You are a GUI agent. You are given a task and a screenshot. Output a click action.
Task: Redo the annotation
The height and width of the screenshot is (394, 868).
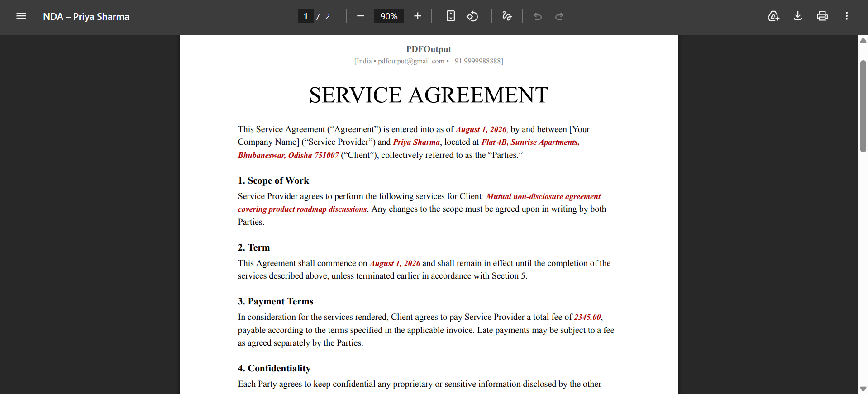click(x=559, y=16)
